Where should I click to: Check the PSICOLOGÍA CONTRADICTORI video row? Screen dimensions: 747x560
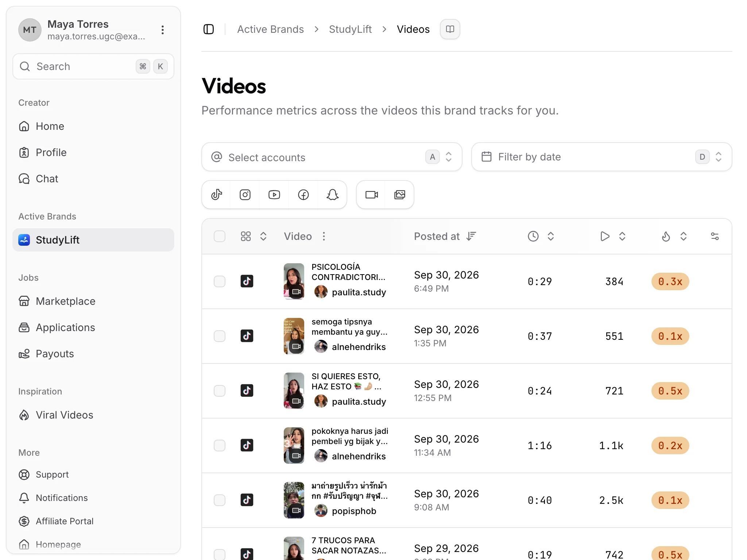coord(220,281)
